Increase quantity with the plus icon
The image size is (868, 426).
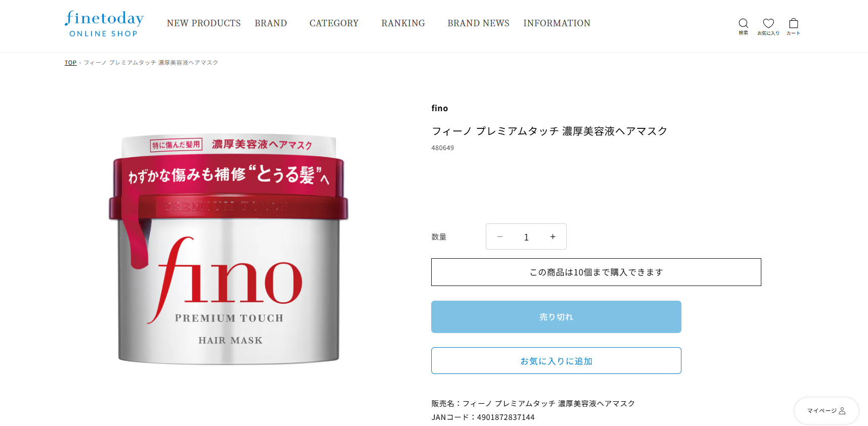click(x=553, y=236)
